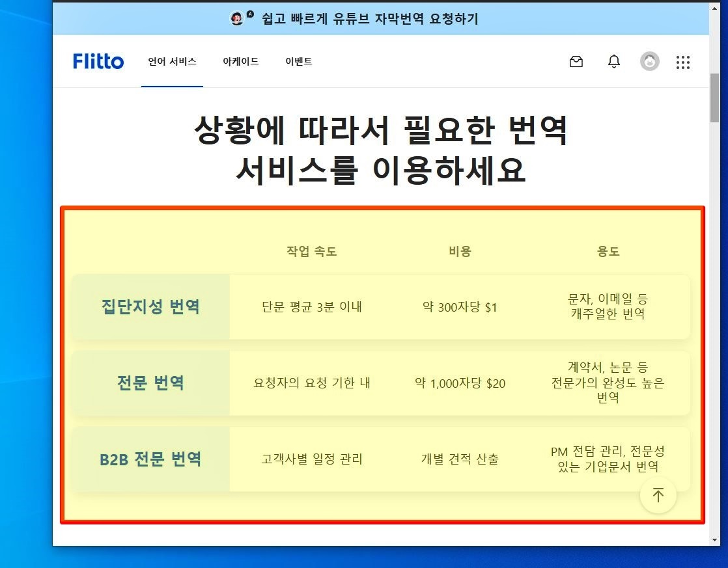The height and width of the screenshot is (568, 728).
Task: Open the user profile avatar
Action: [650, 61]
